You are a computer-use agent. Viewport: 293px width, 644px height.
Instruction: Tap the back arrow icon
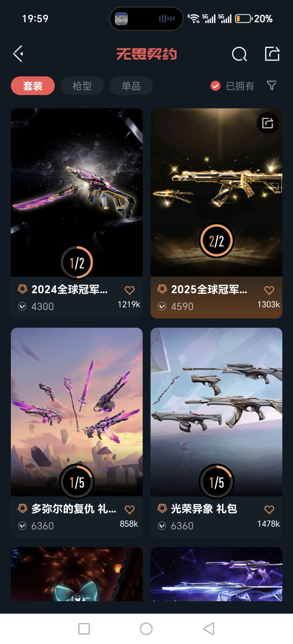[x=18, y=54]
